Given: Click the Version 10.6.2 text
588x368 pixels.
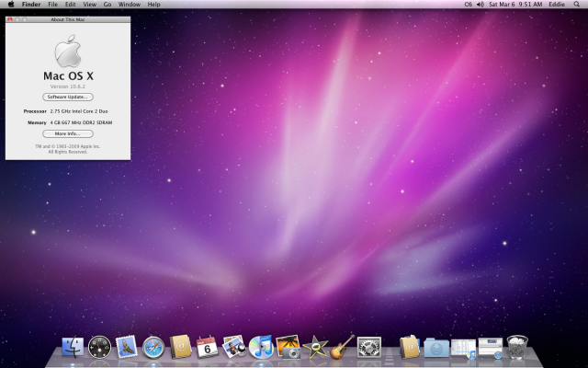Looking at the screenshot, I should 68,86.
